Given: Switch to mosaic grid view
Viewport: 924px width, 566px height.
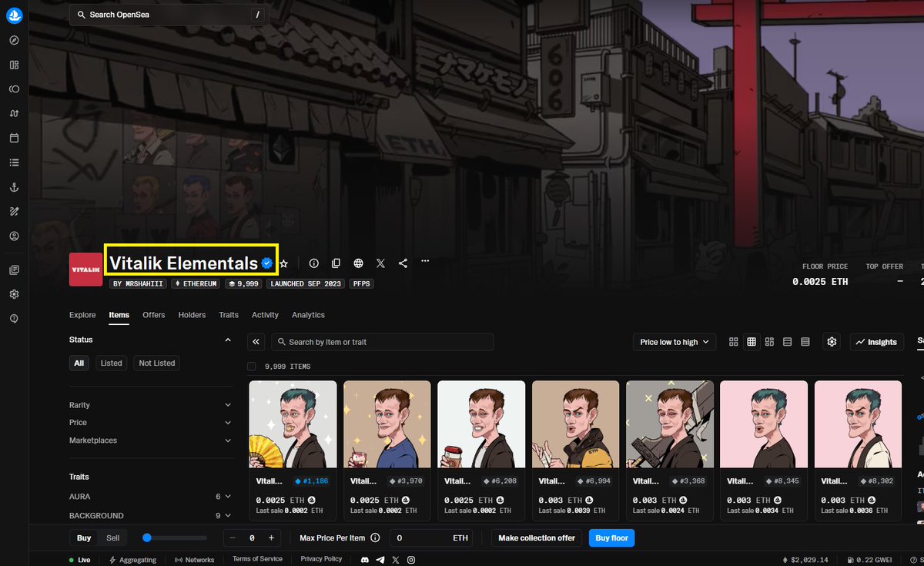Looking at the screenshot, I should click(769, 342).
